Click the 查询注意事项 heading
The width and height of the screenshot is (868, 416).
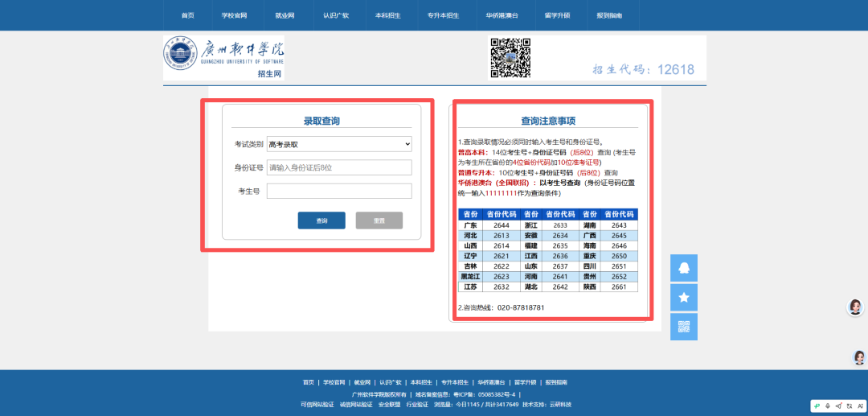pos(548,121)
